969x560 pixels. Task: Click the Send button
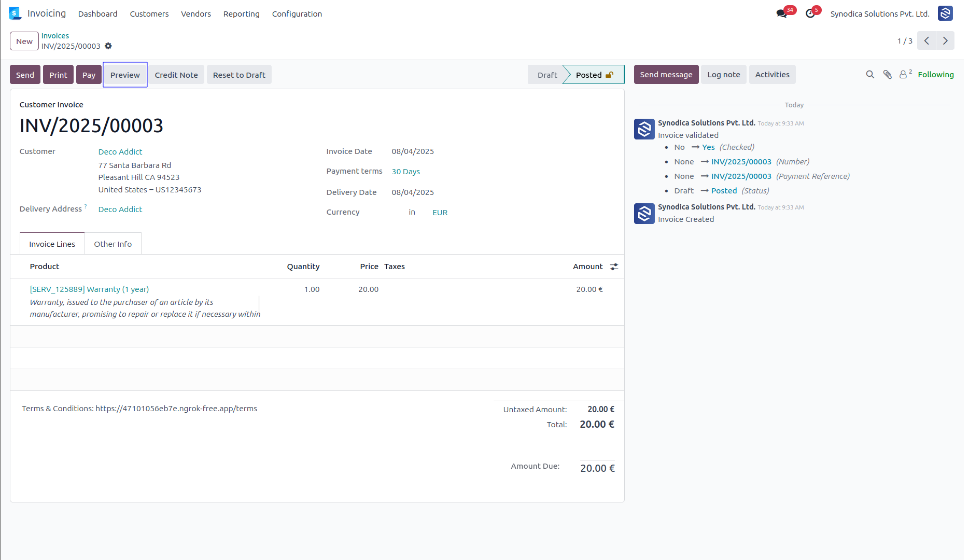point(25,75)
